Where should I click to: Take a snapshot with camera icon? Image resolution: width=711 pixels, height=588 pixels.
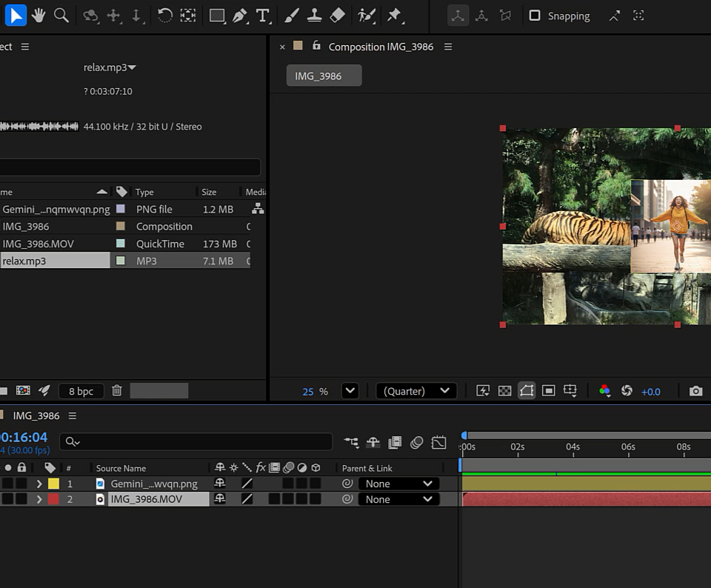point(695,391)
